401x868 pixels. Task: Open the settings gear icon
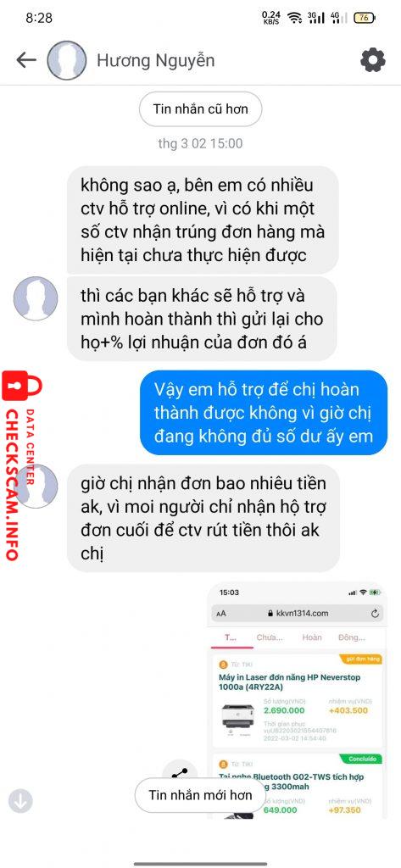(373, 60)
